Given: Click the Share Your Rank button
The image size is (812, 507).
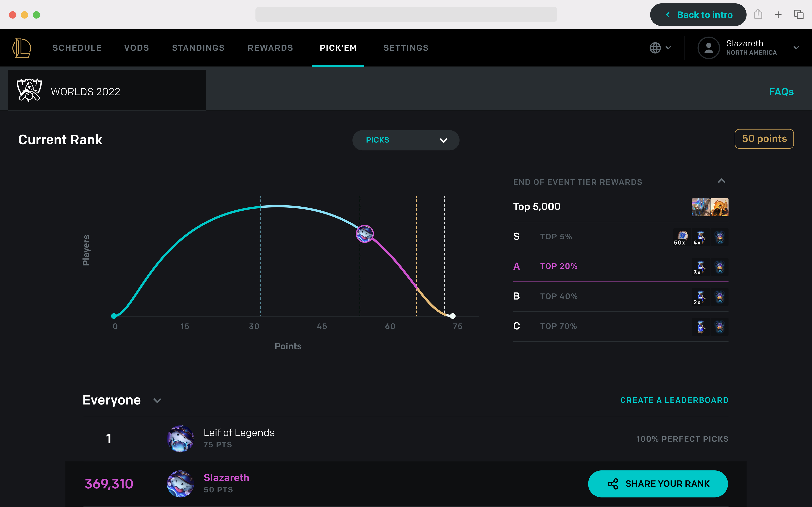Looking at the screenshot, I should pos(658,484).
